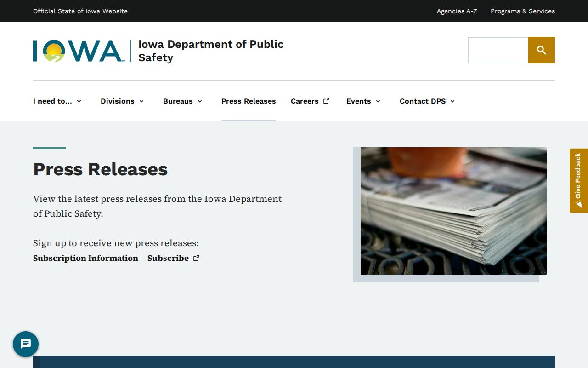
Task: Click the external link icon beside Careers
Action: pyautogui.click(x=327, y=101)
